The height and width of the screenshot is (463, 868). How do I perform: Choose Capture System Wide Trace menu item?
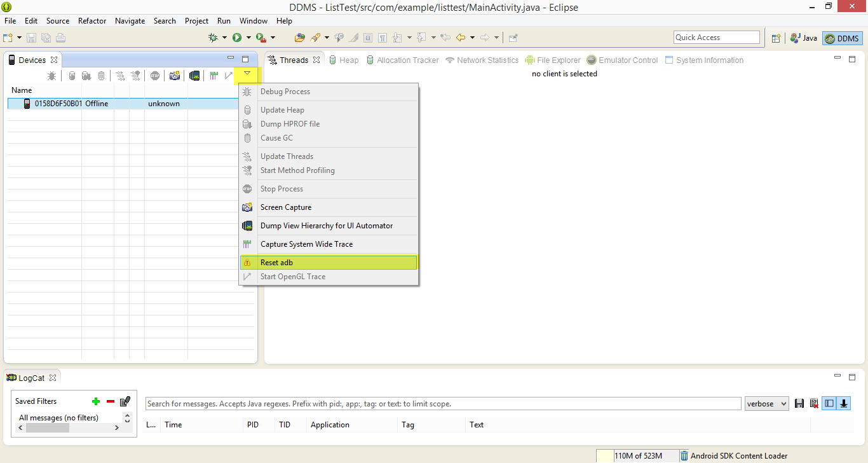(x=329, y=244)
